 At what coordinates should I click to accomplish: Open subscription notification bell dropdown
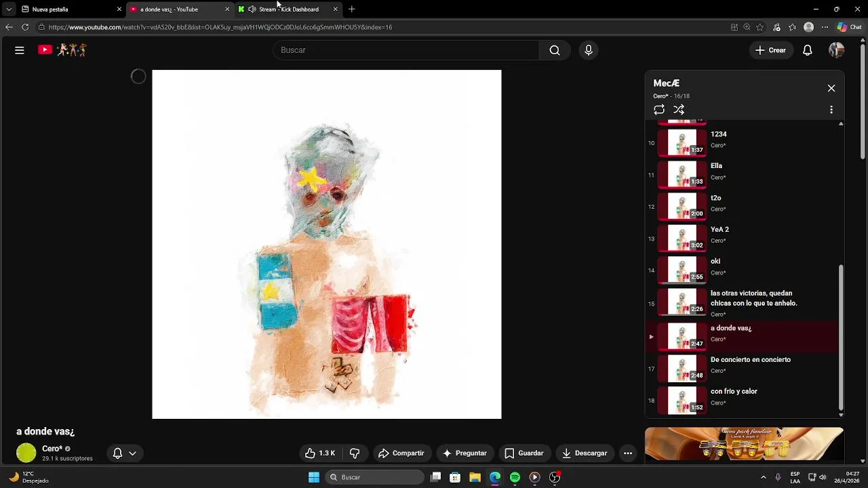click(124, 453)
